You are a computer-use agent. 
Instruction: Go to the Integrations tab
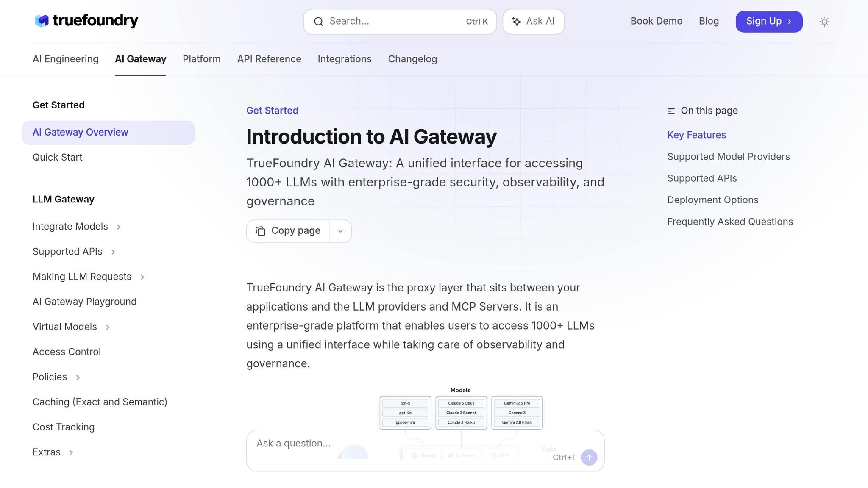pos(345,59)
